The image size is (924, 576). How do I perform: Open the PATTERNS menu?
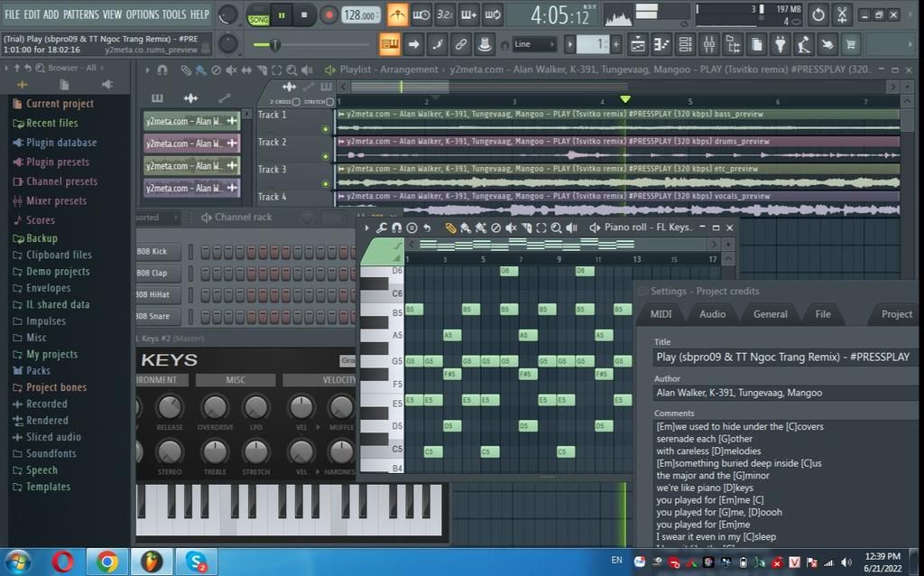point(81,14)
